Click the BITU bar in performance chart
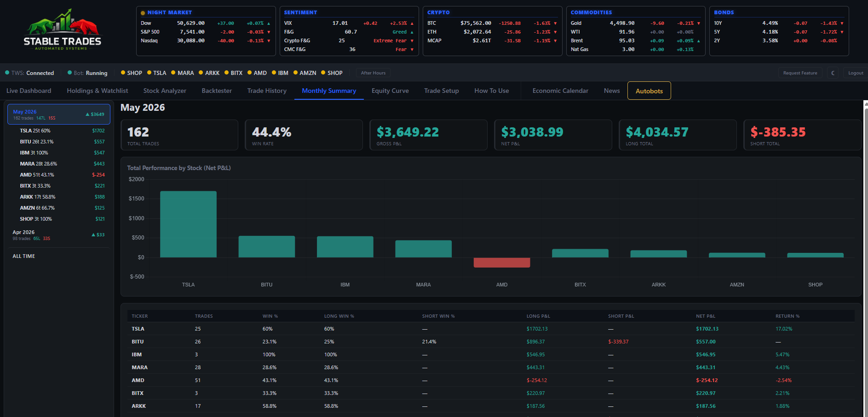This screenshot has height=417, width=868. tap(267, 246)
